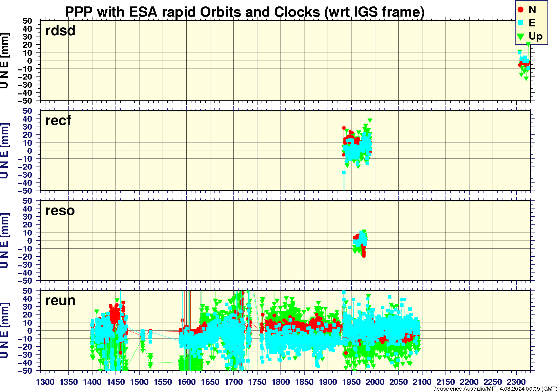Click the 'U N E [mm]' axis label of recf panel
Viewport: 557px width, 392px height.
tap(4, 151)
